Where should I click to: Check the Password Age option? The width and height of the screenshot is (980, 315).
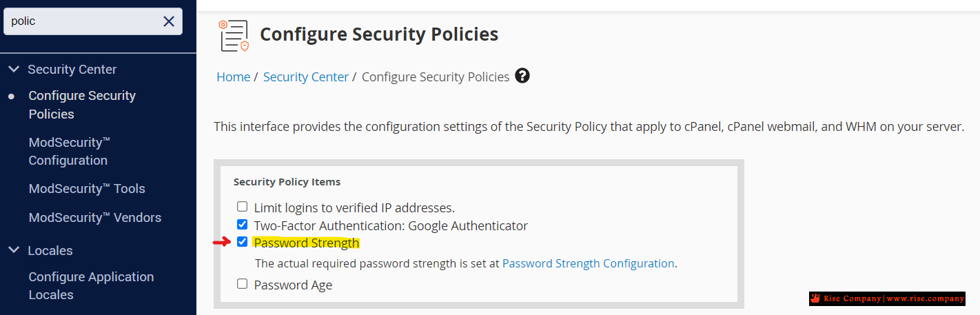point(242,284)
